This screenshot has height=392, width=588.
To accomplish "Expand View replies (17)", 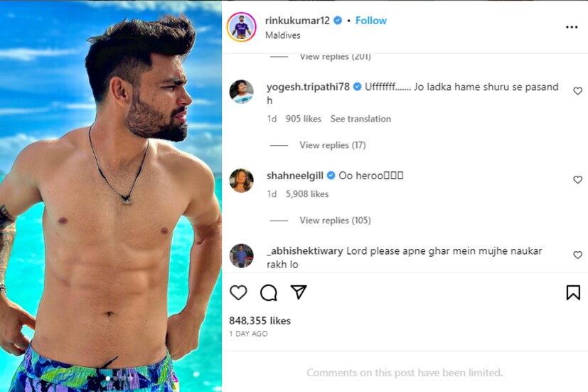I will pyautogui.click(x=332, y=145).
